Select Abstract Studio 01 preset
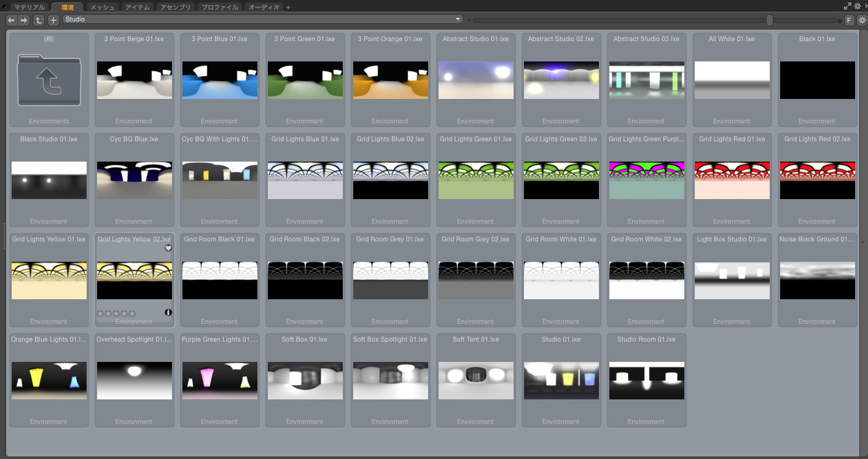This screenshot has width=868, height=459. (475, 80)
